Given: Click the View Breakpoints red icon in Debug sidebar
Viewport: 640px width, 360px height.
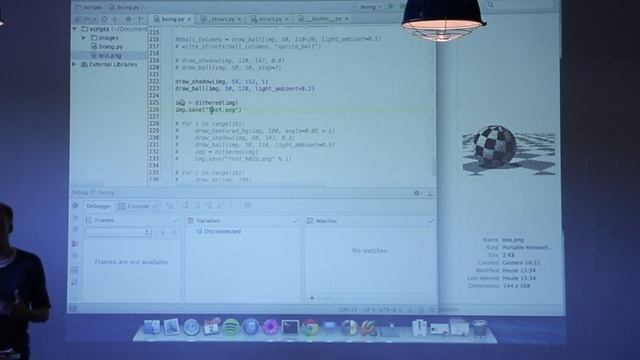Looking at the screenshot, I should click(x=75, y=244).
